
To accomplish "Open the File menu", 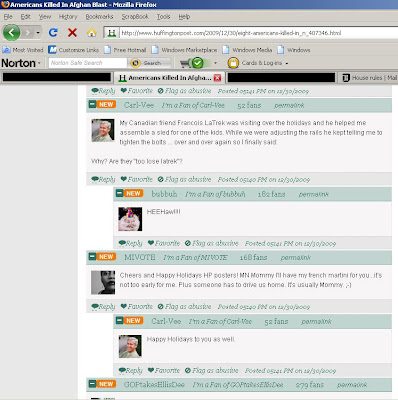I will pyautogui.click(x=8, y=17).
